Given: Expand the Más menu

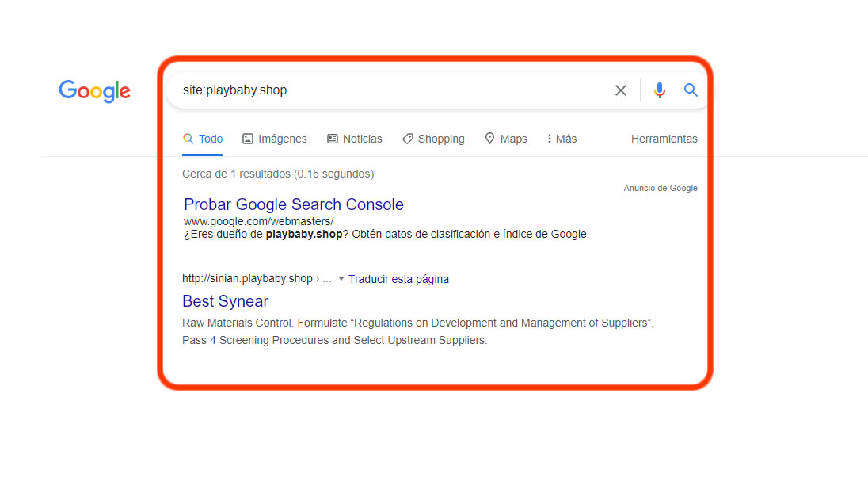Looking at the screenshot, I should pyautogui.click(x=562, y=139).
